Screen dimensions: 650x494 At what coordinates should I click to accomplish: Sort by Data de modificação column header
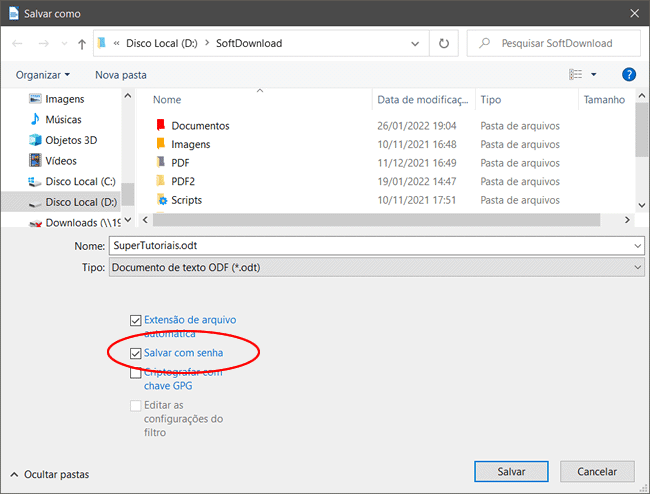(422, 100)
